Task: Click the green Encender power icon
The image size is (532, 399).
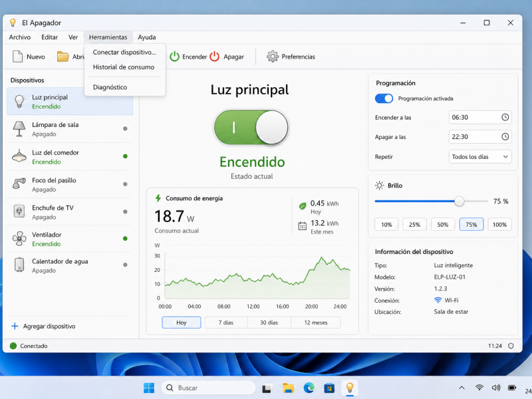Action: coord(174,57)
